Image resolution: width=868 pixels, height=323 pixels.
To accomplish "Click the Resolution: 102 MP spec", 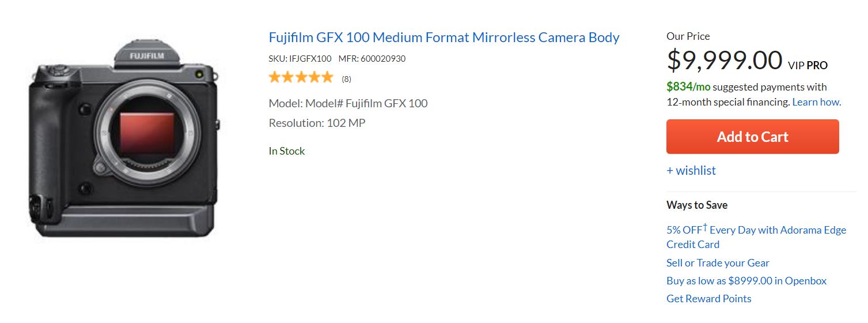I will point(317,123).
